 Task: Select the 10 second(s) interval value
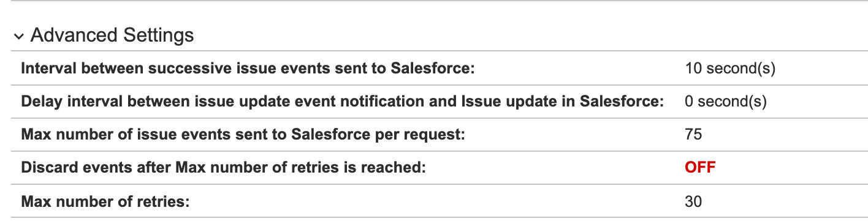[731, 69]
